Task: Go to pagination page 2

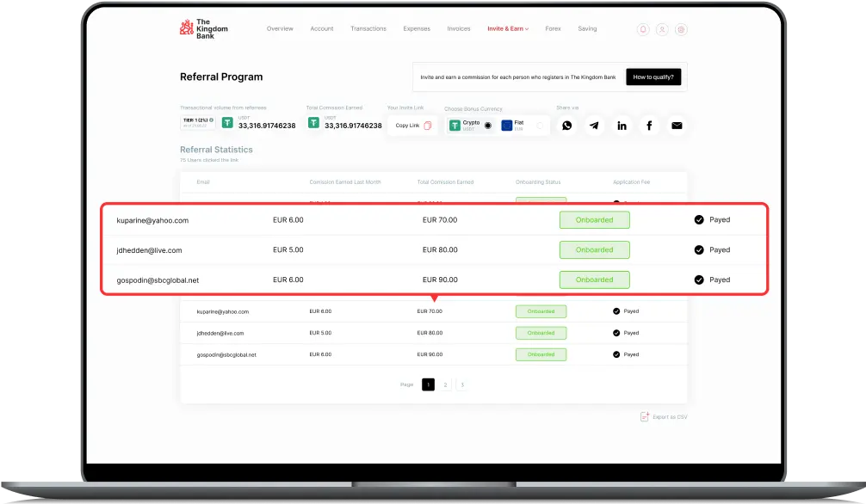Action: (x=445, y=384)
